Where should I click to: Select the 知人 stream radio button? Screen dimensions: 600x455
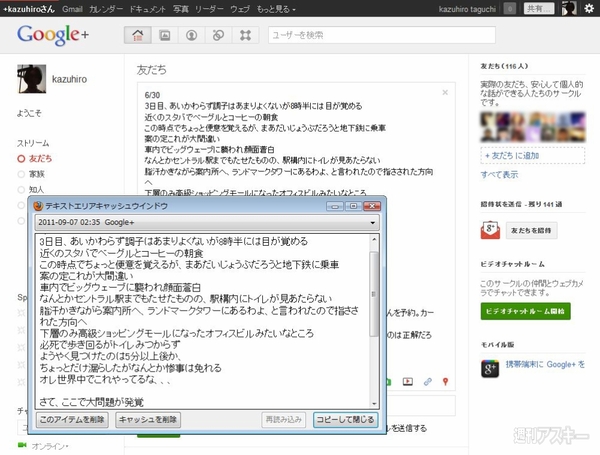(21, 189)
